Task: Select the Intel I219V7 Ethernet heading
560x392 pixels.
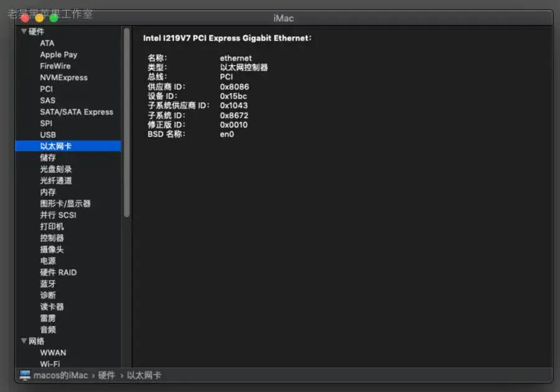Action: 227,38
